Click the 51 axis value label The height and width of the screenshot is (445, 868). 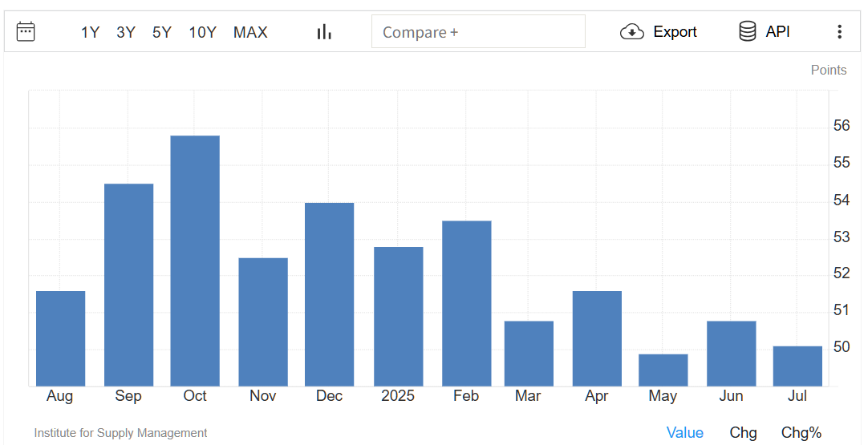[842, 310]
